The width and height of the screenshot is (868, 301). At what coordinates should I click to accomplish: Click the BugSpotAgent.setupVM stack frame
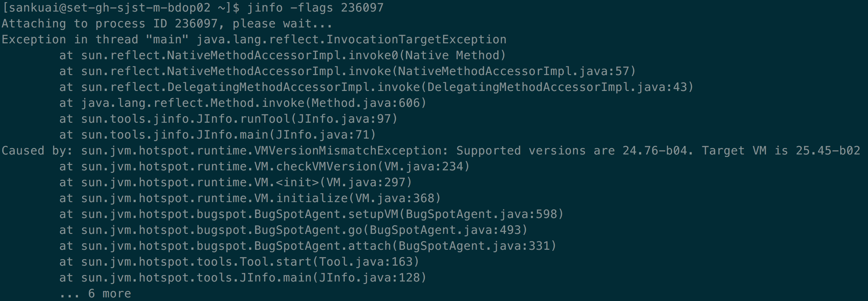pyautogui.click(x=311, y=214)
